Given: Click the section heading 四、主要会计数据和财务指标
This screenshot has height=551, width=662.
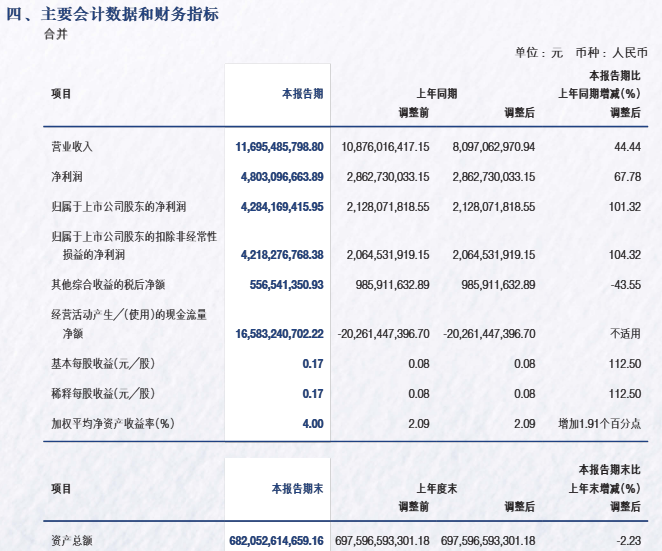Looking at the screenshot, I should coord(112,14).
